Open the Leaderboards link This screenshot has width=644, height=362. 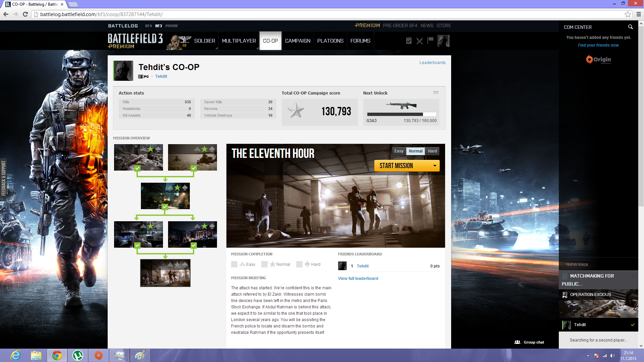click(x=432, y=63)
